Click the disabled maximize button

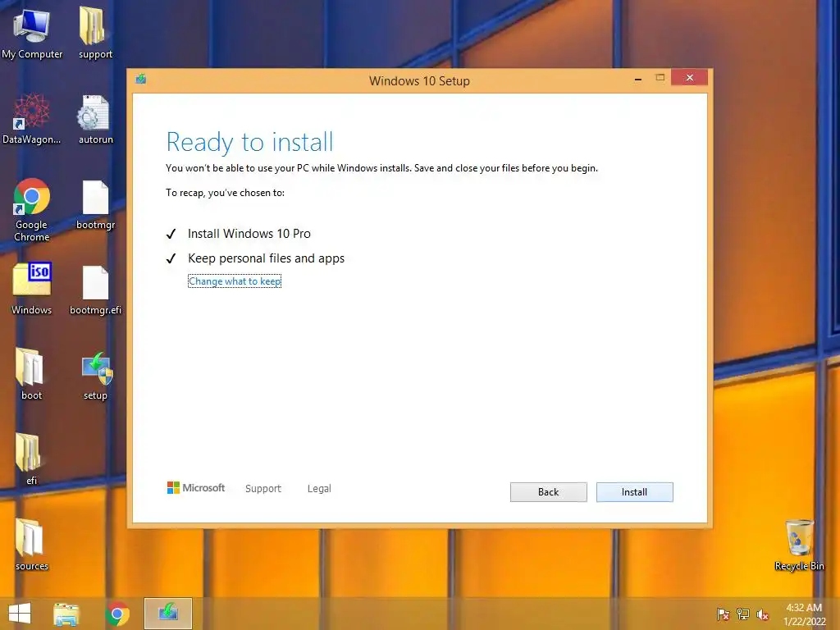coord(660,78)
